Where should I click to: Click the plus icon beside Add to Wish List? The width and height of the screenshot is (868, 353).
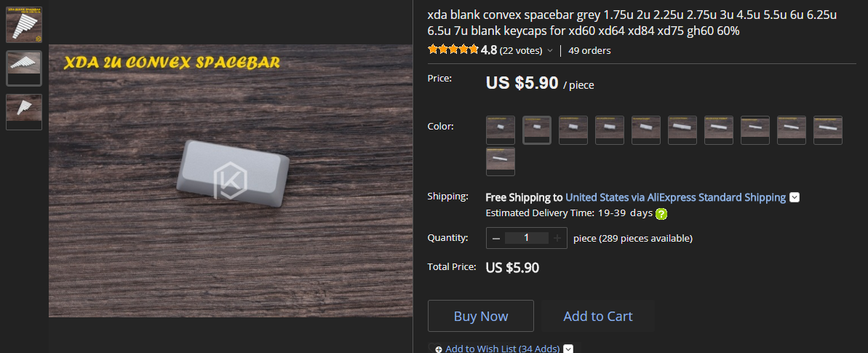[438, 349]
